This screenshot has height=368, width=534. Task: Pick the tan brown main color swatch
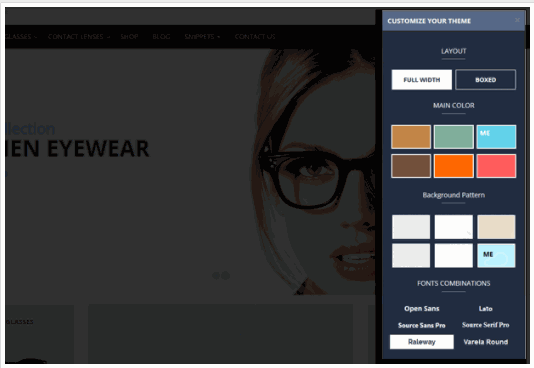411,137
